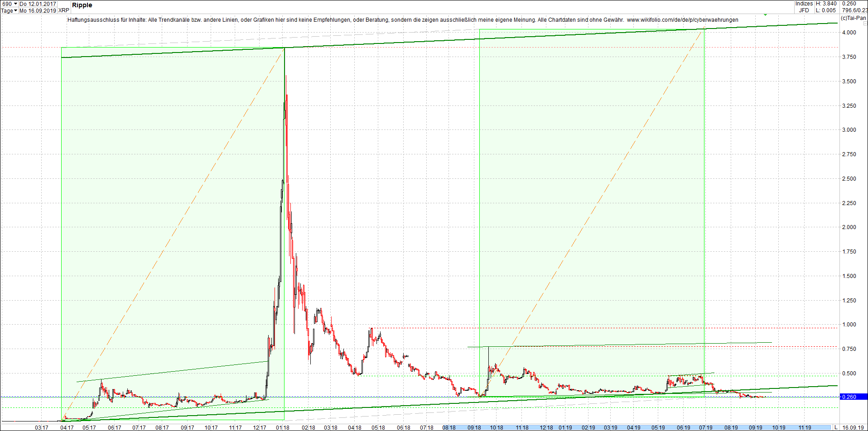Select the blue "0.260" price marker
Screen dimensions: 868x431
[x=850, y=397]
